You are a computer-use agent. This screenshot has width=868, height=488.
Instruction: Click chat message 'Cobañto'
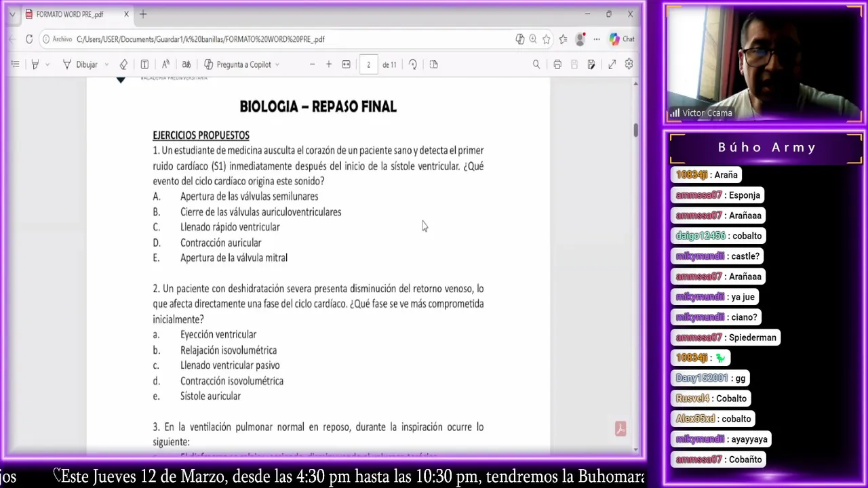click(719, 460)
